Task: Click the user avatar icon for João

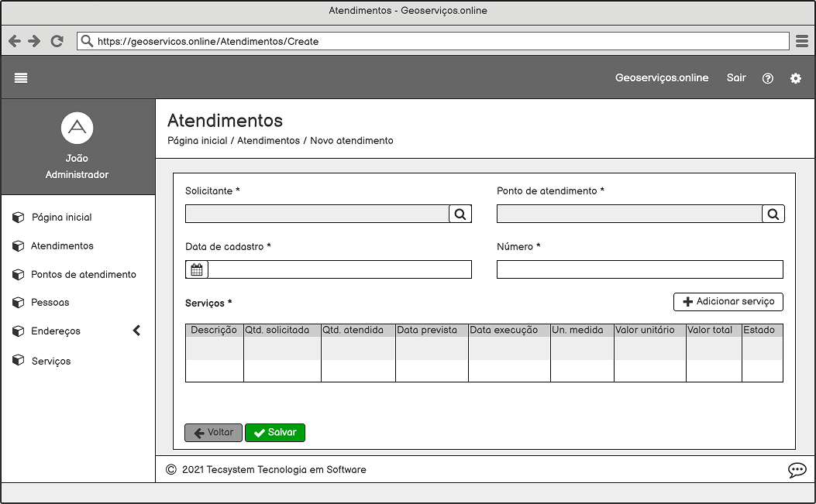Action: [77, 128]
